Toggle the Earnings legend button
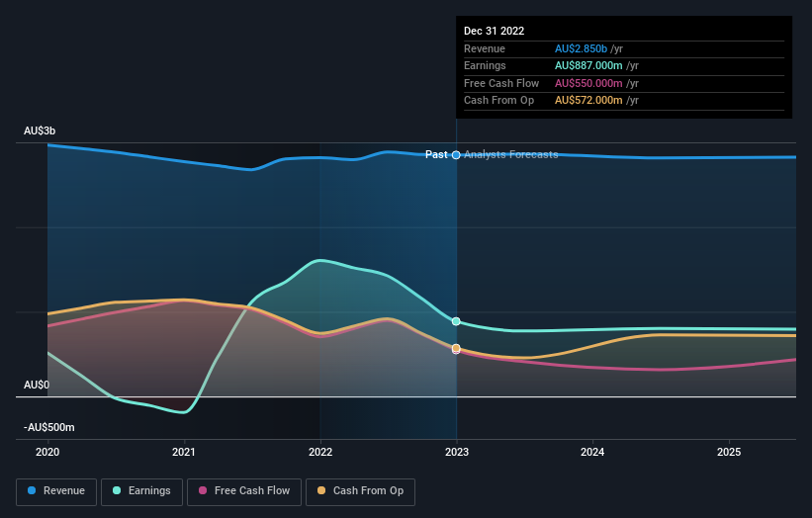This screenshot has height=518, width=812. tap(141, 491)
